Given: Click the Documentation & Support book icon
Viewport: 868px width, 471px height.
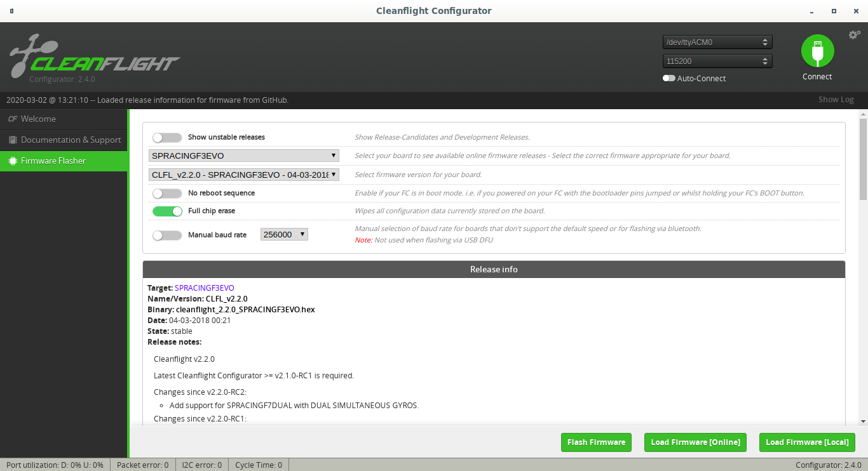Looking at the screenshot, I should (13, 140).
